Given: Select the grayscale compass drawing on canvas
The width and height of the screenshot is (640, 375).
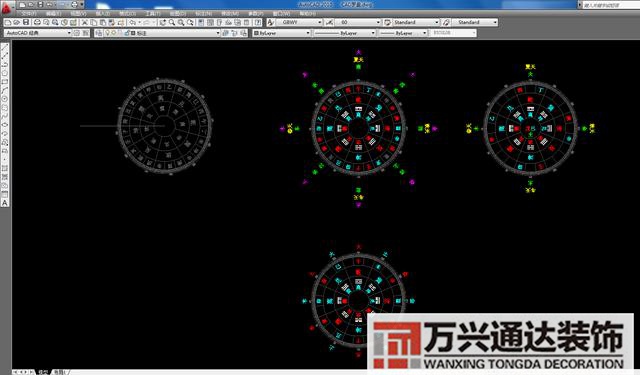Looking at the screenshot, I should point(164,126).
